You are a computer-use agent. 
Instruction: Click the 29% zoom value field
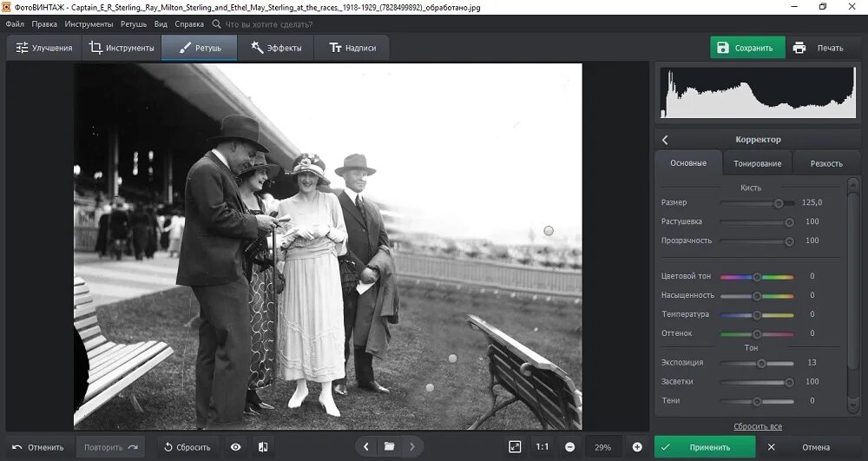[x=603, y=447]
